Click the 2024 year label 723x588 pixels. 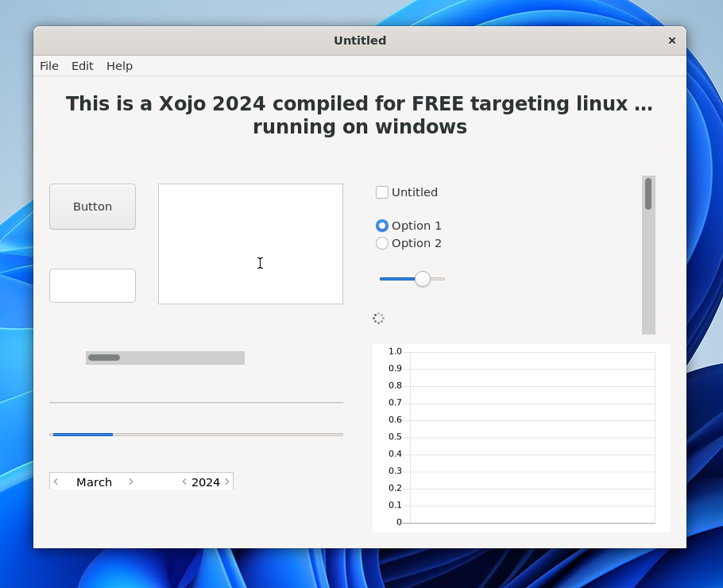206,482
